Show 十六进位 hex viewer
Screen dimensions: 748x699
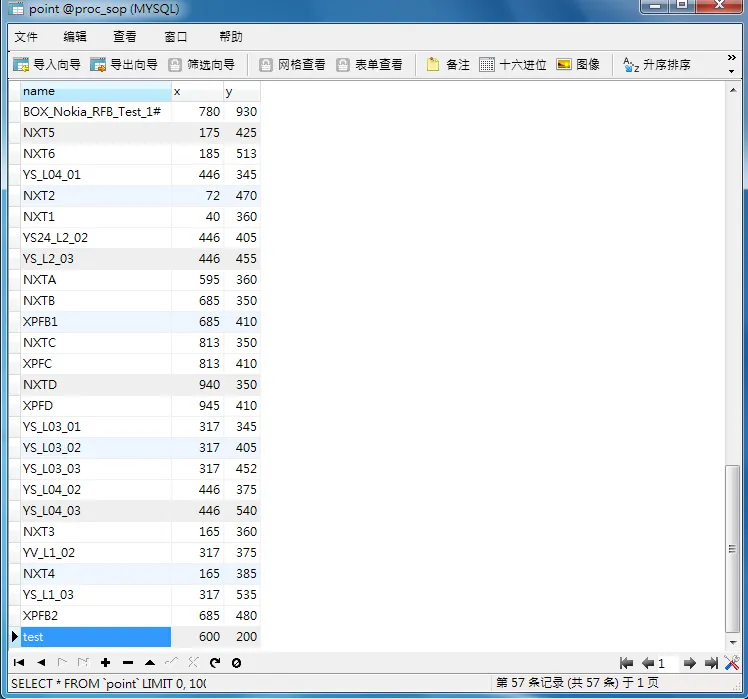coord(513,64)
